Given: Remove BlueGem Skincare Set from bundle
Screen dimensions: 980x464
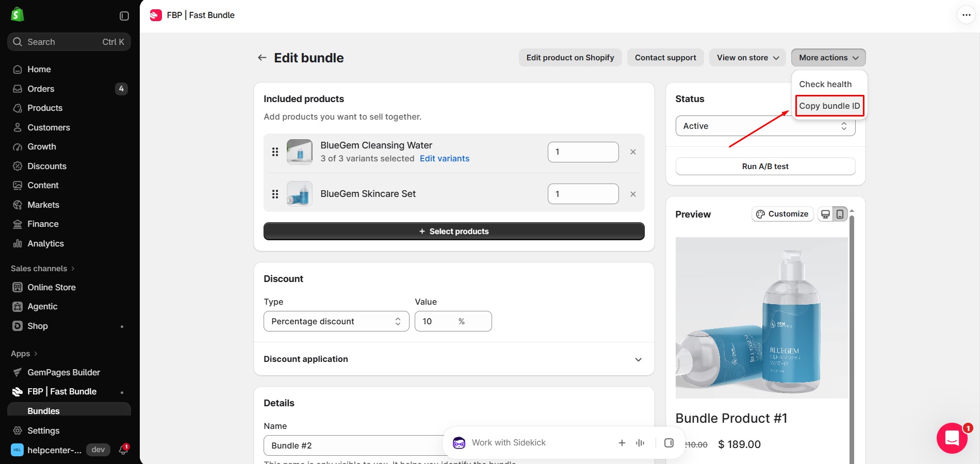Looking at the screenshot, I should pyautogui.click(x=633, y=194).
